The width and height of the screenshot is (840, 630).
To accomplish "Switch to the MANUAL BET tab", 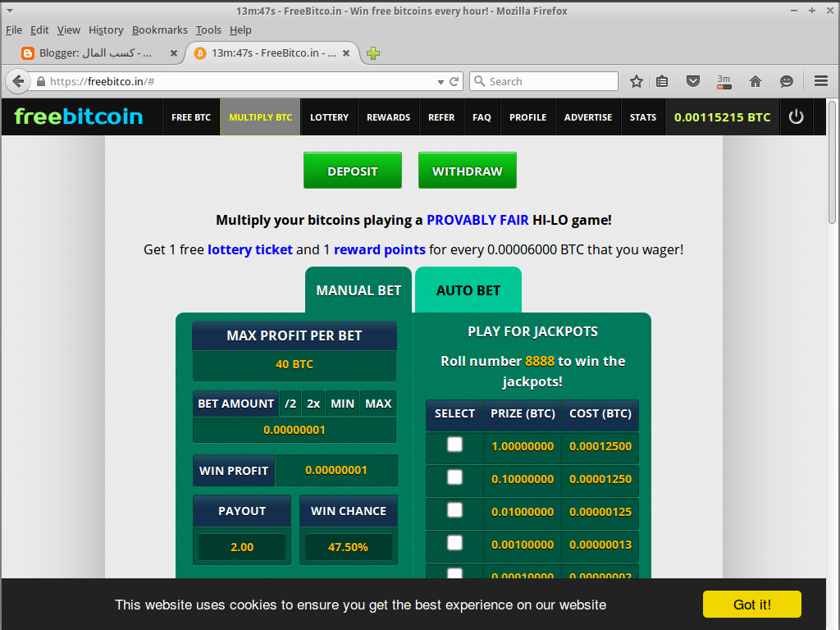I will [358, 290].
